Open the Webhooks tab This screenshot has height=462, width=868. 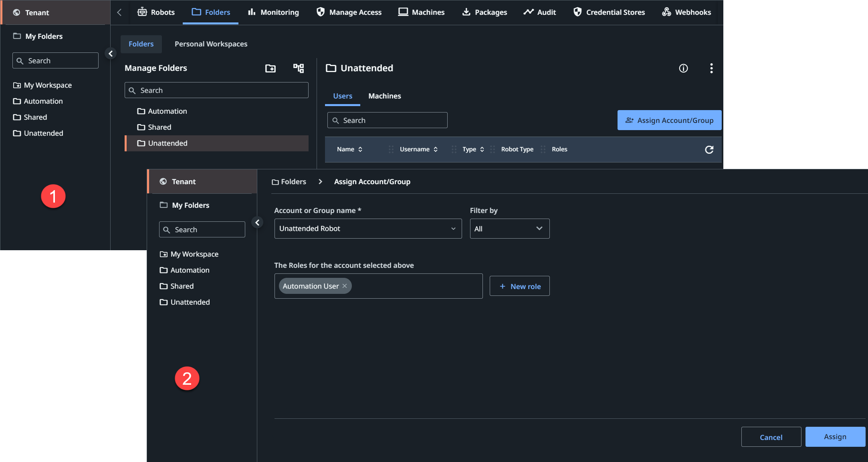686,12
